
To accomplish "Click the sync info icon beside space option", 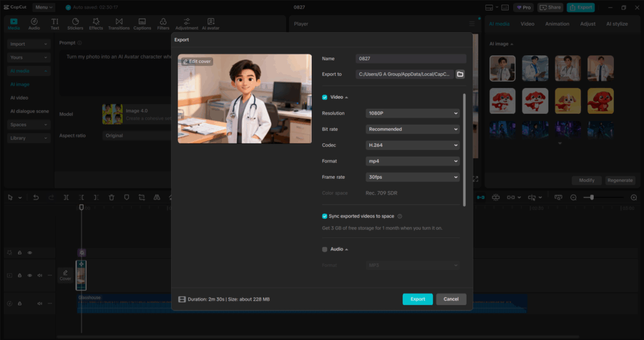I will point(400,216).
